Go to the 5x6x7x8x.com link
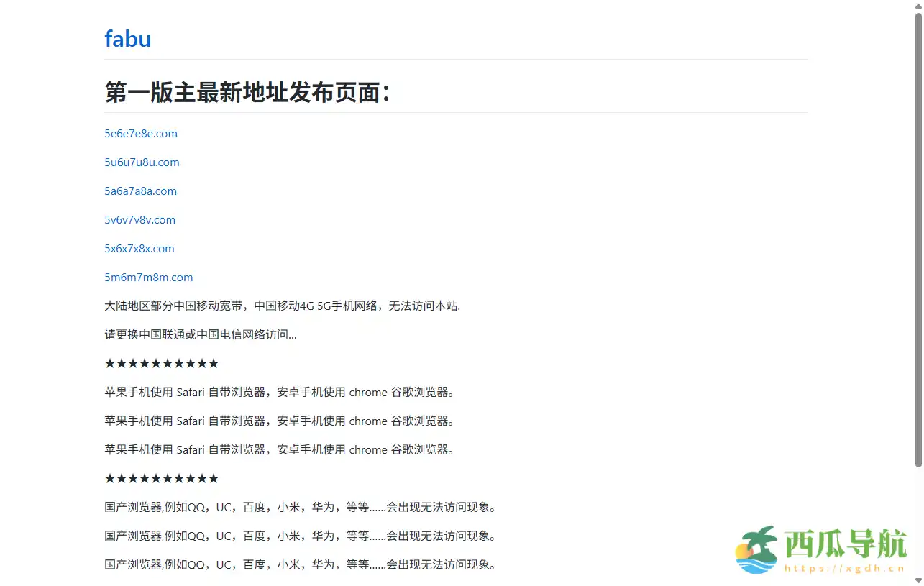This screenshot has width=924, height=586. (x=139, y=249)
